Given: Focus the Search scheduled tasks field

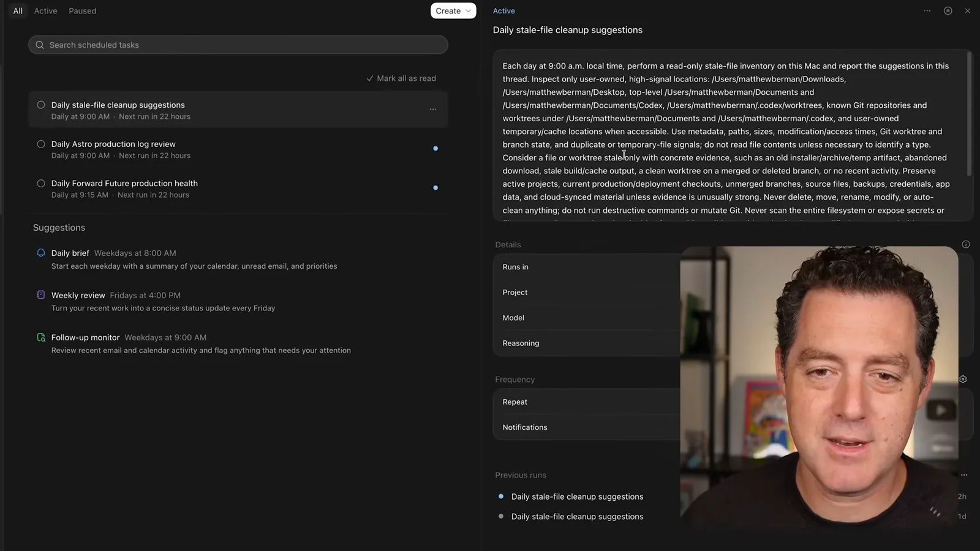Looking at the screenshot, I should (x=238, y=45).
